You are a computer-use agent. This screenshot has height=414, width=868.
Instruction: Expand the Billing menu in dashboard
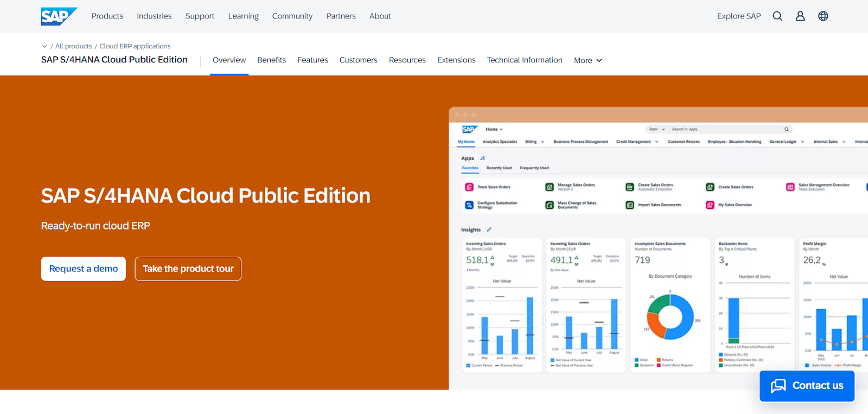pyautogui.click(x=535, y=142)
